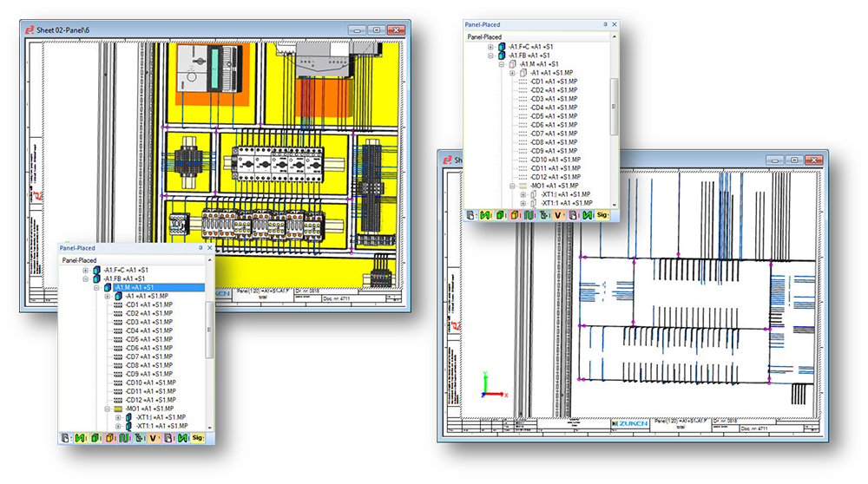The image size is (868, 484).
Task: Collapse the -MO1 node in the right Panel-Placed tree
Action: click(x=512, y=186)
